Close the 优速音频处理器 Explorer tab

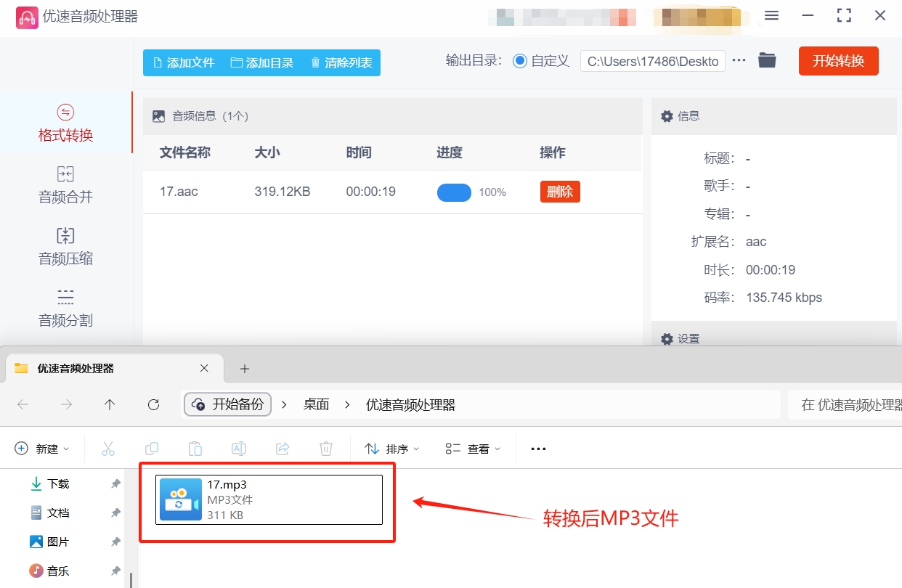click(205, 368)
